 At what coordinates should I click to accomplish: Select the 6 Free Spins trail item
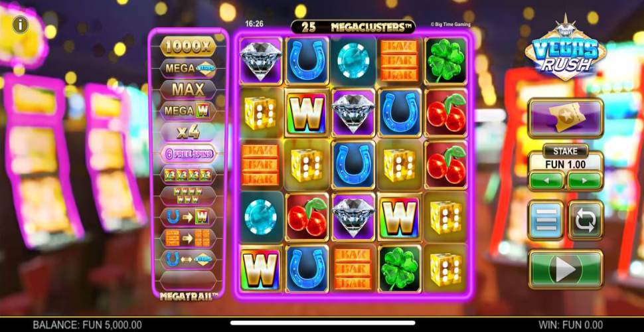point(188,153)
